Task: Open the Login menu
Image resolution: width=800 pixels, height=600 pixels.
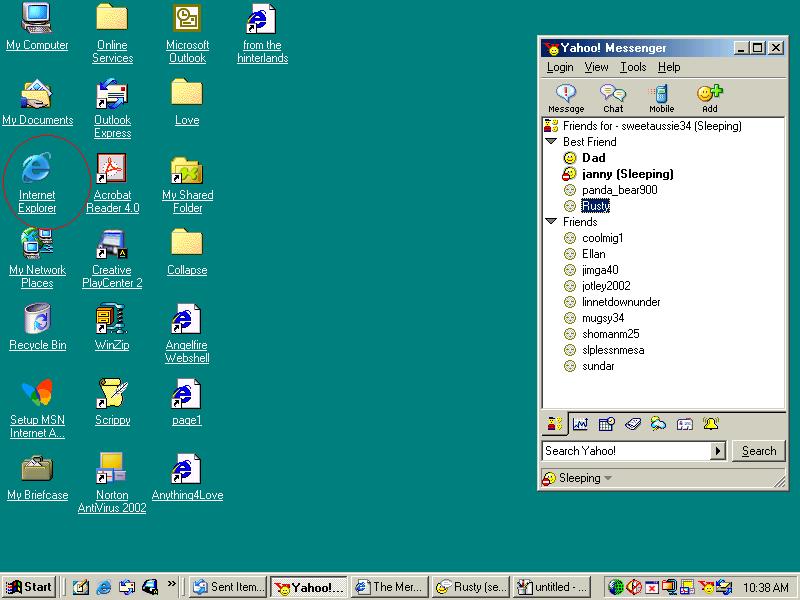Action: [x=560, y=67]
